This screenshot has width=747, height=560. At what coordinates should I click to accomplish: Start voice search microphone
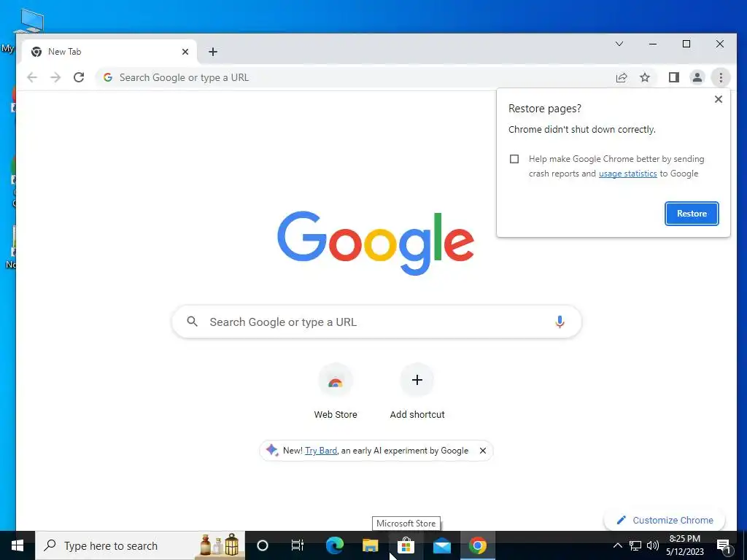click(560, 322)
